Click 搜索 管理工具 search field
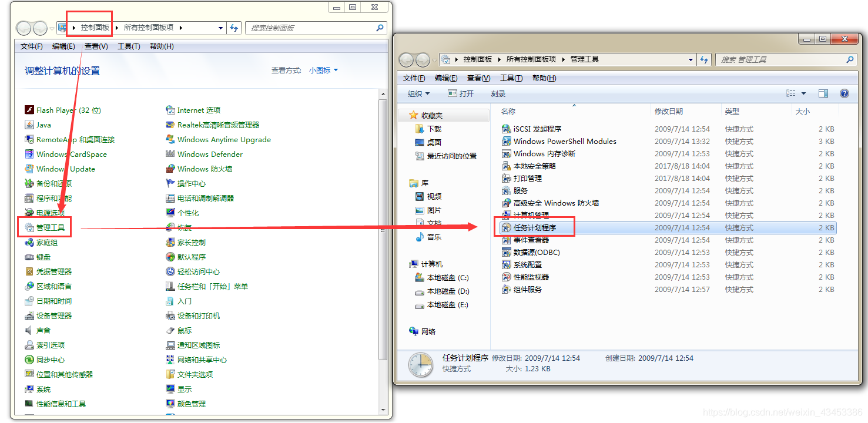The height and width of the screenshot is (423, 868). click(786, 59)
